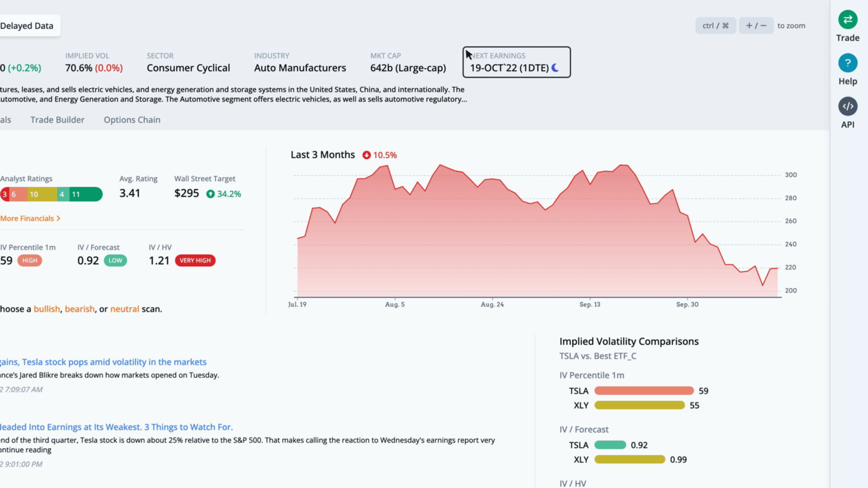Click the red down-arrow icon beside 10.5%

[367, 155]
